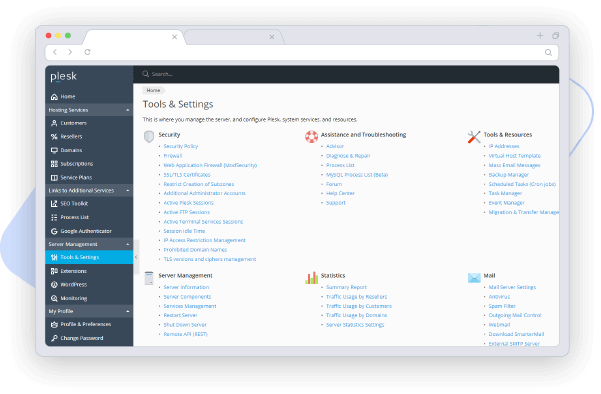
Task: Collapse the Links to Additional Services section
Action: click(128, 190)
